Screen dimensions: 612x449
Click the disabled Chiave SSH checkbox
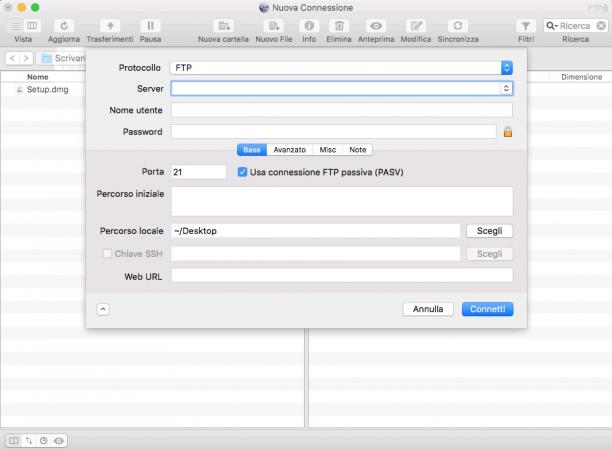[107, 253]
